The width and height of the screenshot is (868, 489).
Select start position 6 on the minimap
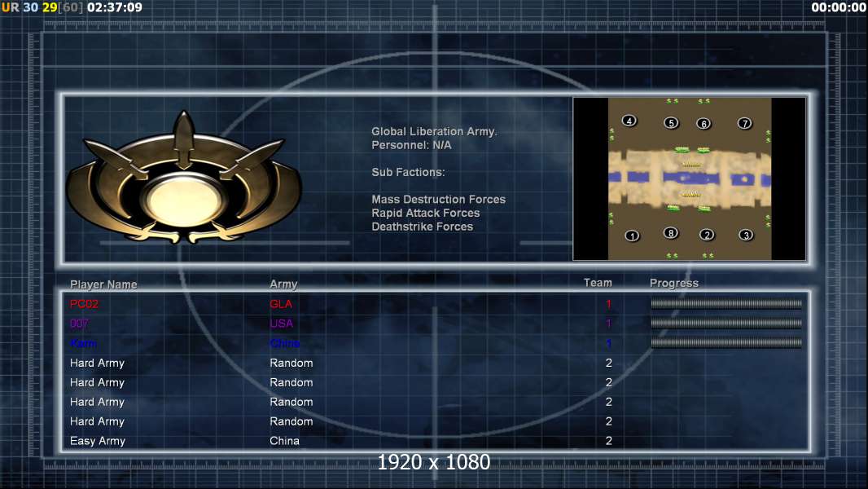[x=704, y=124]
